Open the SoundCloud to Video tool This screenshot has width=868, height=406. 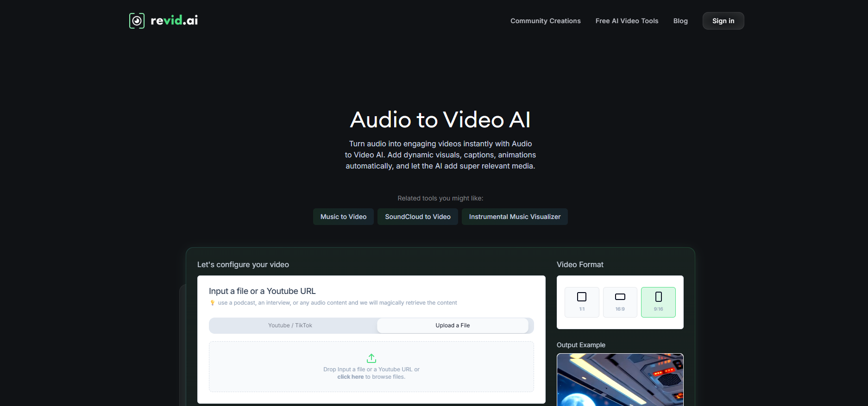(x=417, y=217)
